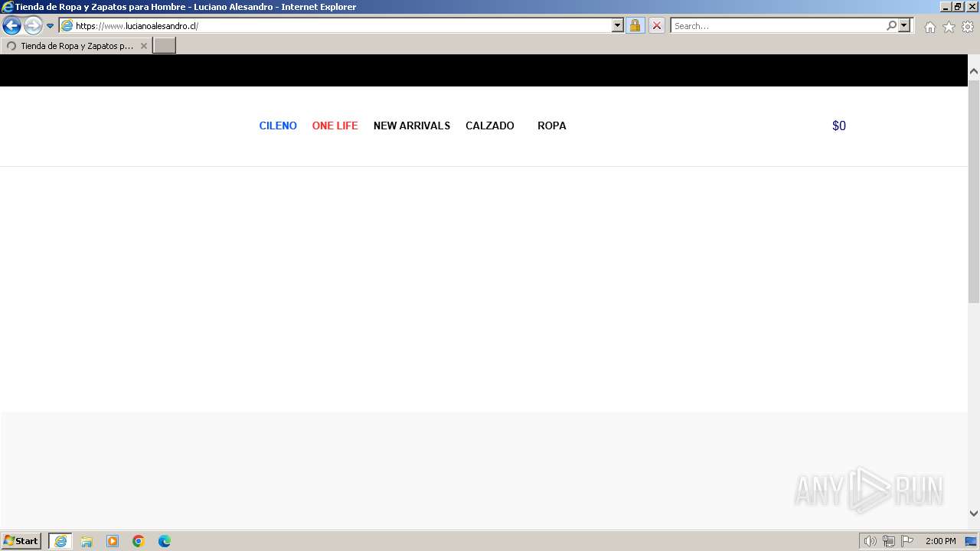This screenshot has height=551, width=980.
Task: Click the browser Forward arrow button
Action: (33, 25)
